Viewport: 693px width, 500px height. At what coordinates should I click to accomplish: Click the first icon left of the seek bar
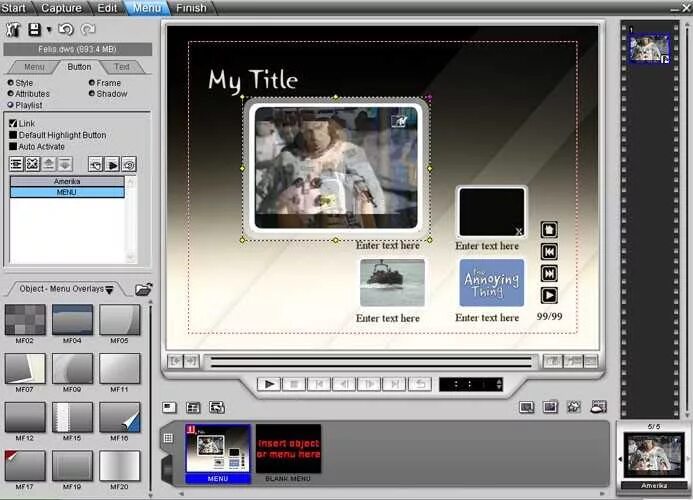click(x=175, y=362)
